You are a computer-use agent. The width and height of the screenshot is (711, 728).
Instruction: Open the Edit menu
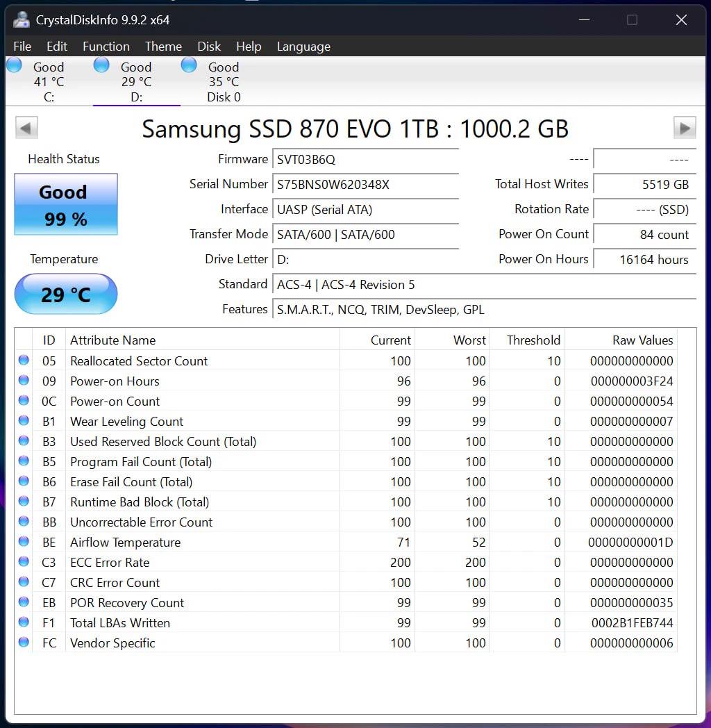click(57, 47)
